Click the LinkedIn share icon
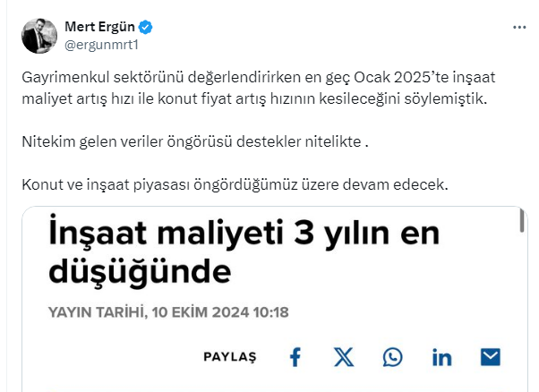The width and height of the screenshot is (539, 392). click(441, 357)
